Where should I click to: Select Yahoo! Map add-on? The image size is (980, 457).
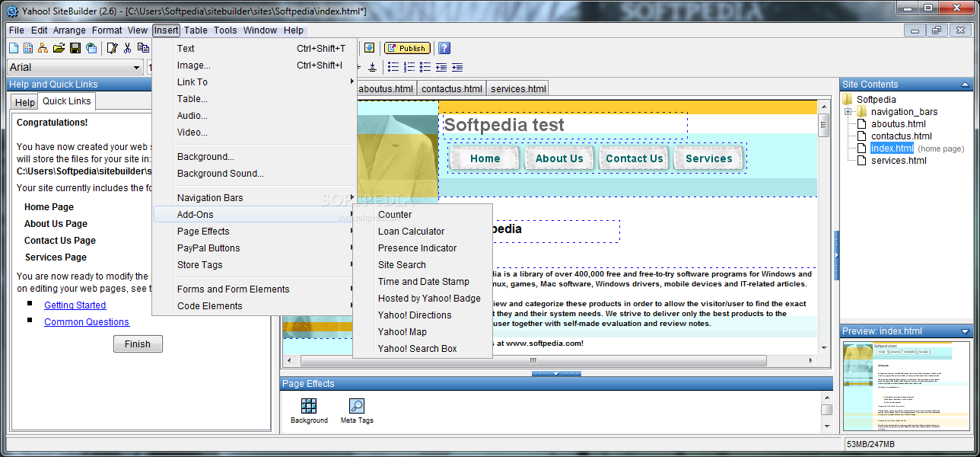click(x=422, y=331)
